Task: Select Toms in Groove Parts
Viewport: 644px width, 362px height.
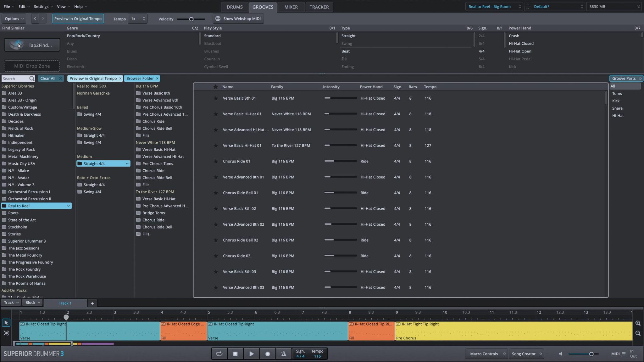Action: coord(617,94)
